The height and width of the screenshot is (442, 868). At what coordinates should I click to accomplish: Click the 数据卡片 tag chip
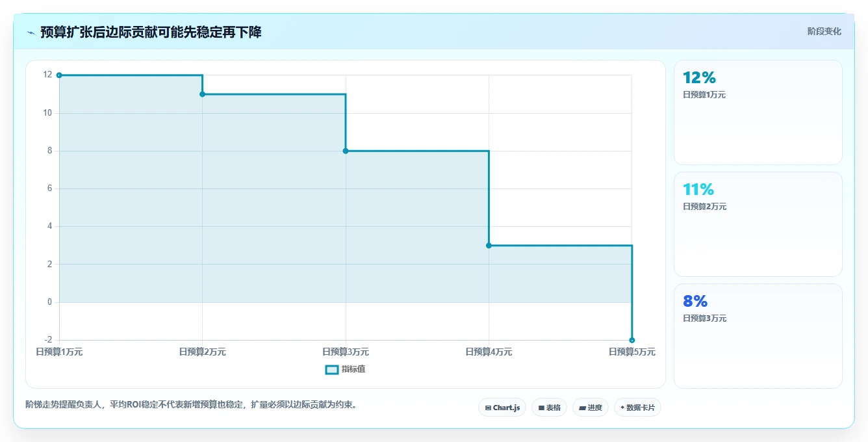pos(637,408)
